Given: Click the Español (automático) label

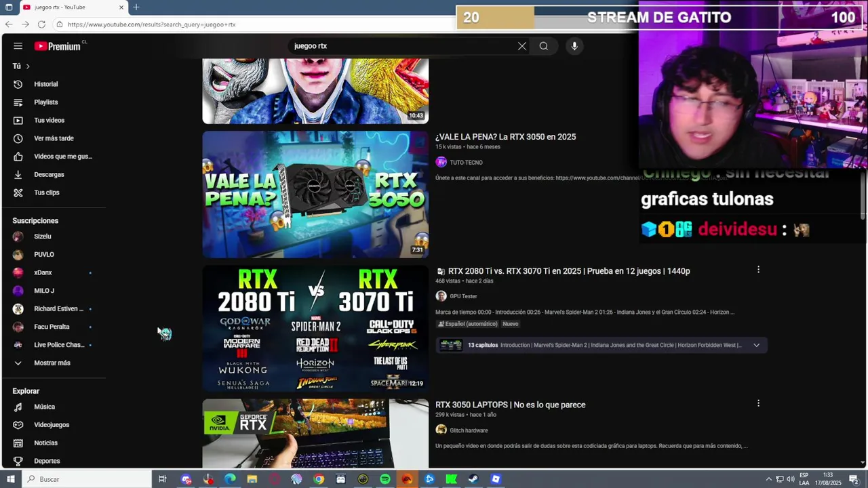Looking at the screenshot, I should click(467, 324).
